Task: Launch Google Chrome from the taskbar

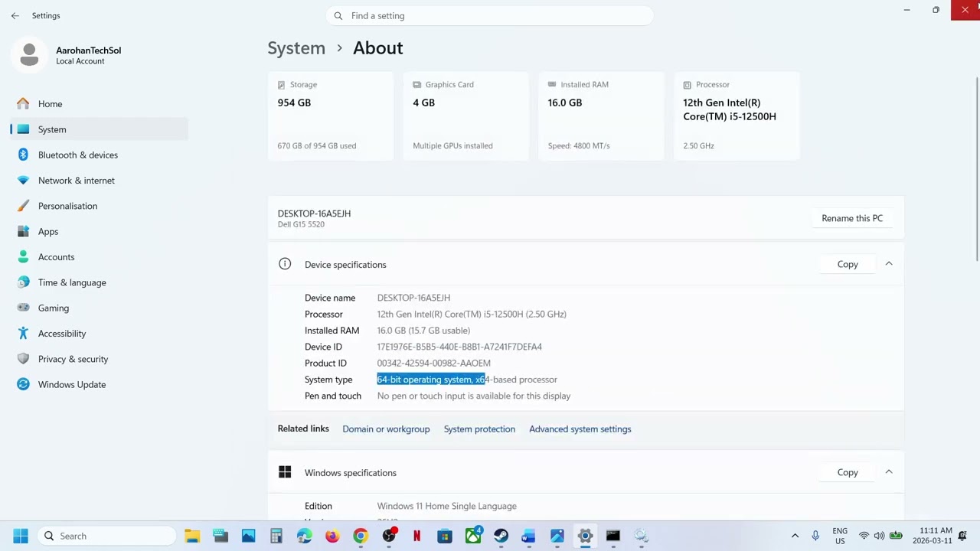Action: coord(361,536)
